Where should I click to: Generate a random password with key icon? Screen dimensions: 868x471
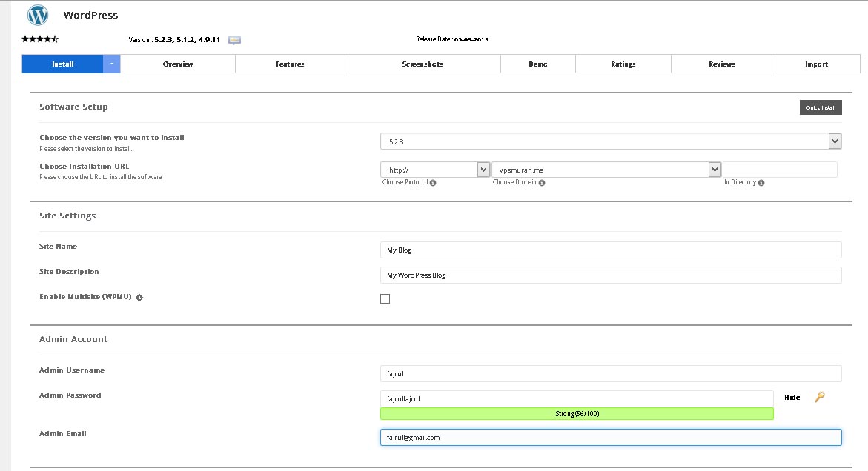[x=819, y=397]
